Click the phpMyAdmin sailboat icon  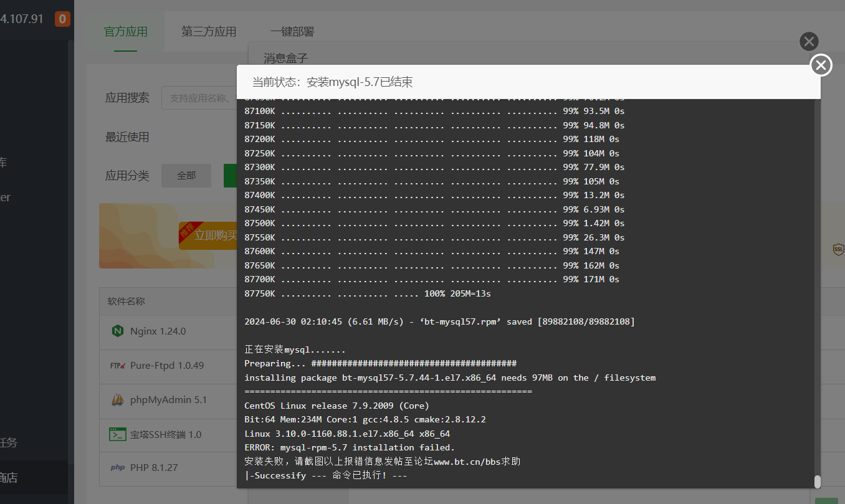point(118,400)
